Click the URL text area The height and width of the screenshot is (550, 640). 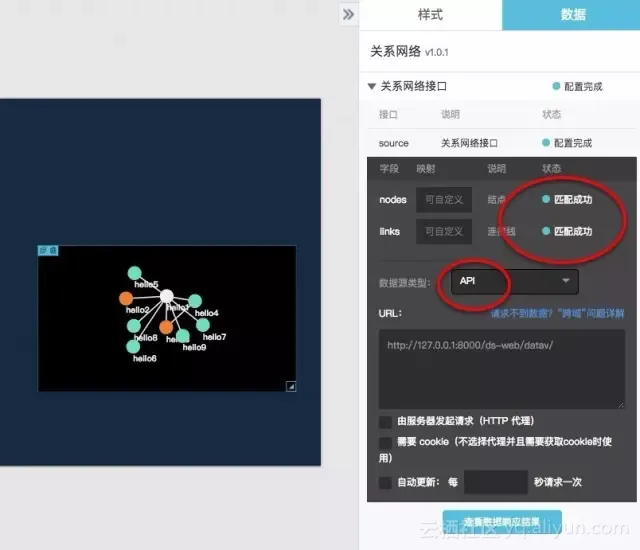pos(502,369)
